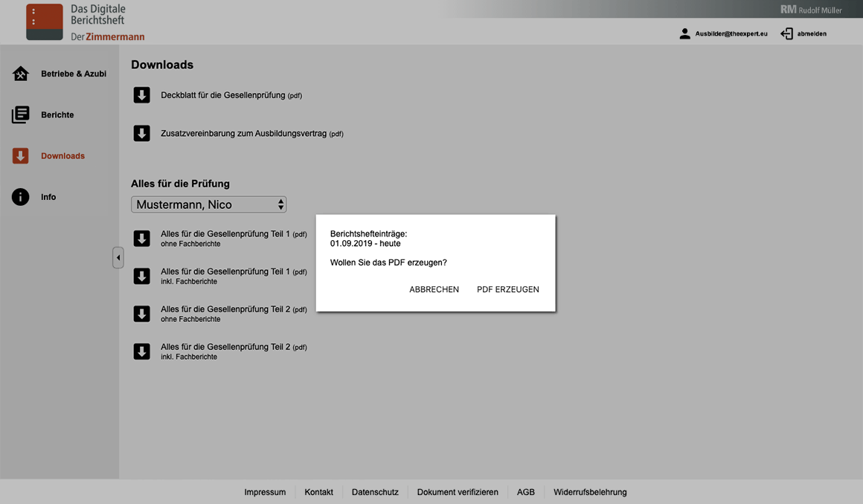Open the Betriebe & Azubi section icon
This screenshot has height=504, width=863.
[x=20, y=74]
